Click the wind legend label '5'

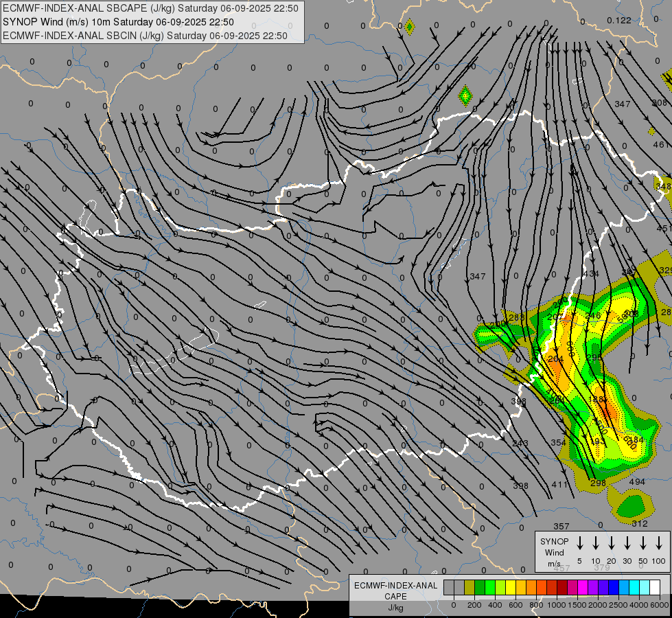point(579,562)
